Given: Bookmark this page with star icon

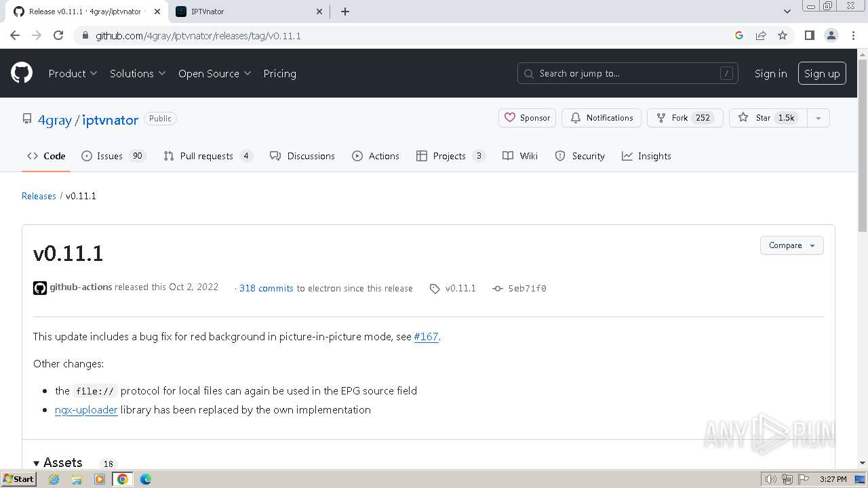Looking at the screenshot, I should [x=783, y=35].
